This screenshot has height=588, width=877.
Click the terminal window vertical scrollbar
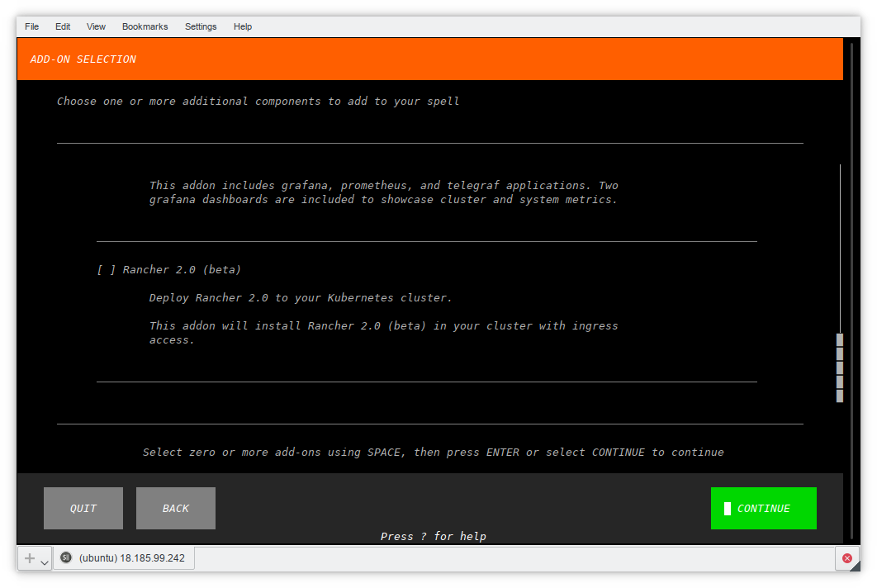tap(852, 291)
